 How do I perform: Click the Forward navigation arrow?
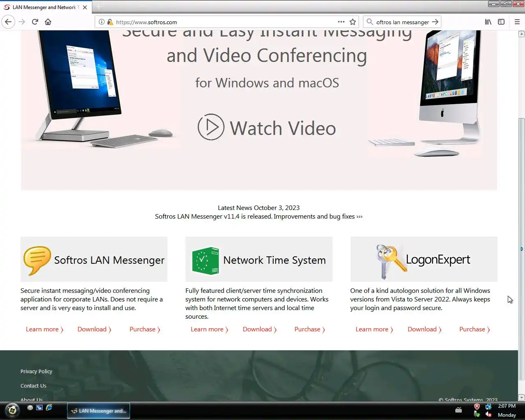pyautogui.click(x=22, y=22)
